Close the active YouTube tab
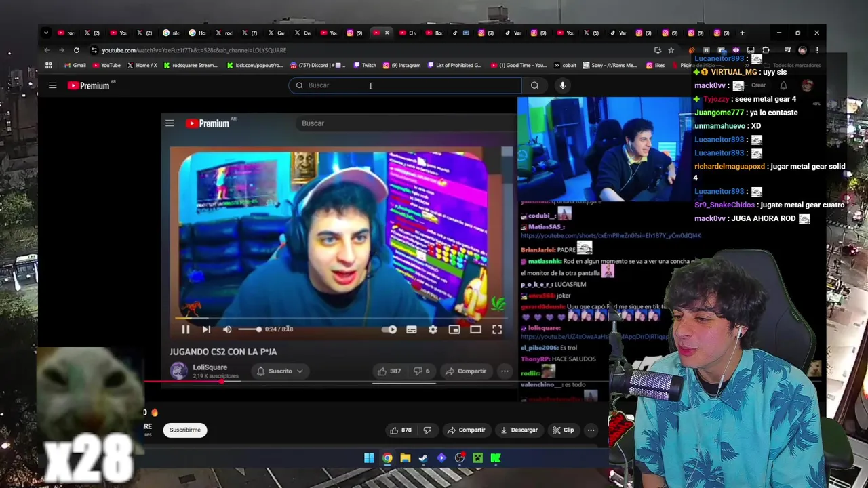The image size is (868, 488). [x=387, y=33]
